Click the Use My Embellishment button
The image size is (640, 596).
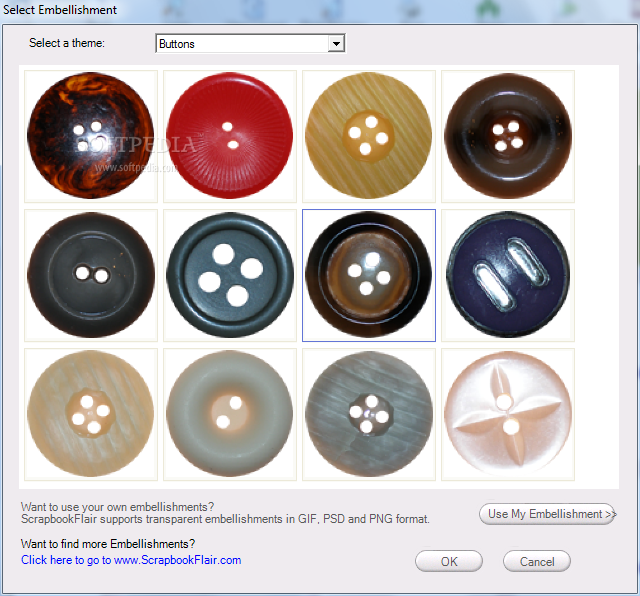coord(547,514)
